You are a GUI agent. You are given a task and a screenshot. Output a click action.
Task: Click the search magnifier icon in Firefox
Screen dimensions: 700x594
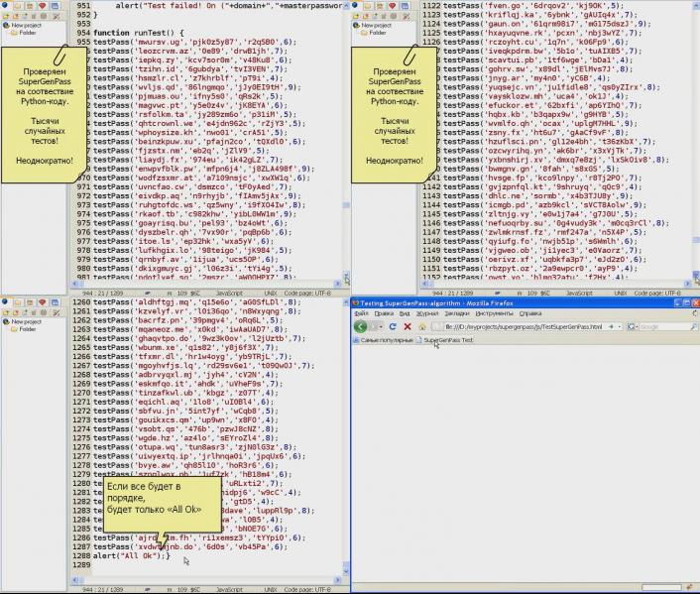pyautogui.click(x=694, y=327)
